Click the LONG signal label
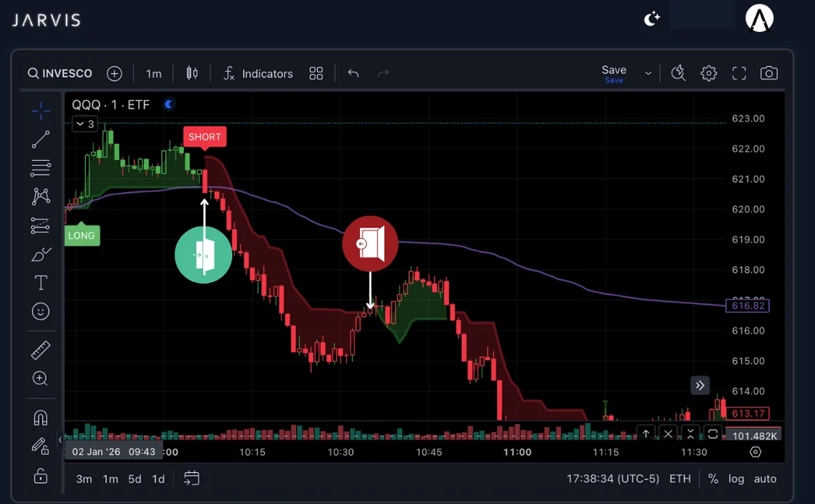The width and height of the screenshot is (815, 504). point(81,236)
